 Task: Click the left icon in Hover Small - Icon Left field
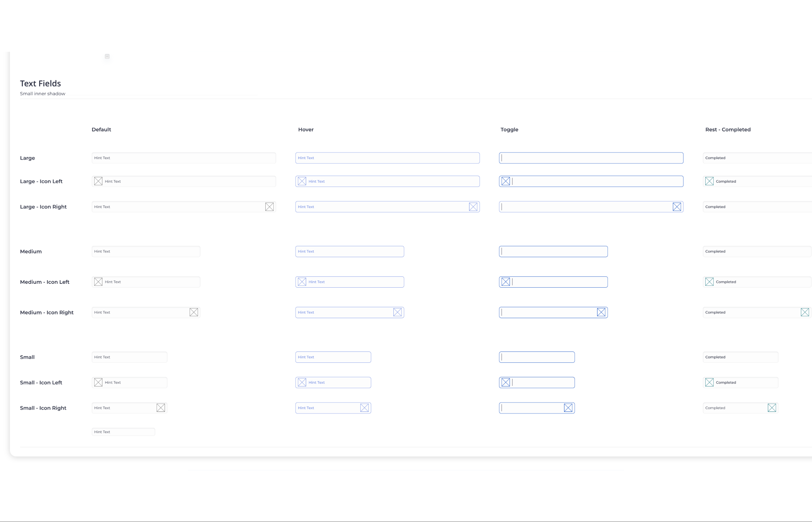[x=302, y=383]
